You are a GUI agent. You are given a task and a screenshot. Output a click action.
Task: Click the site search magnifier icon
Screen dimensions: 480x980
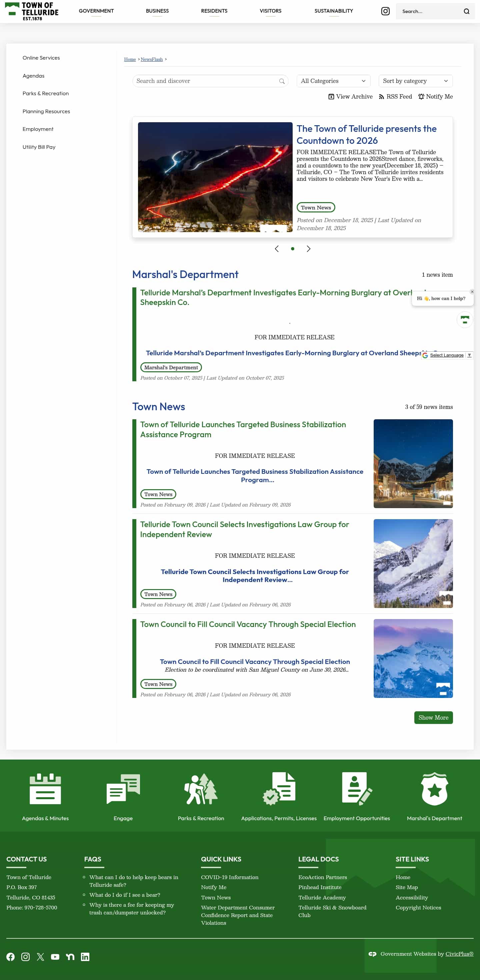click(x=466, y=11)
